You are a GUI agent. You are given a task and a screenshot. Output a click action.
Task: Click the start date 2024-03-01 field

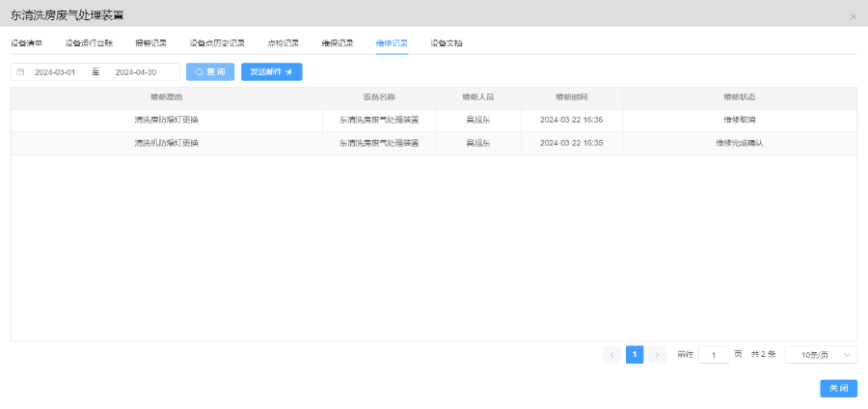[55, 72]
